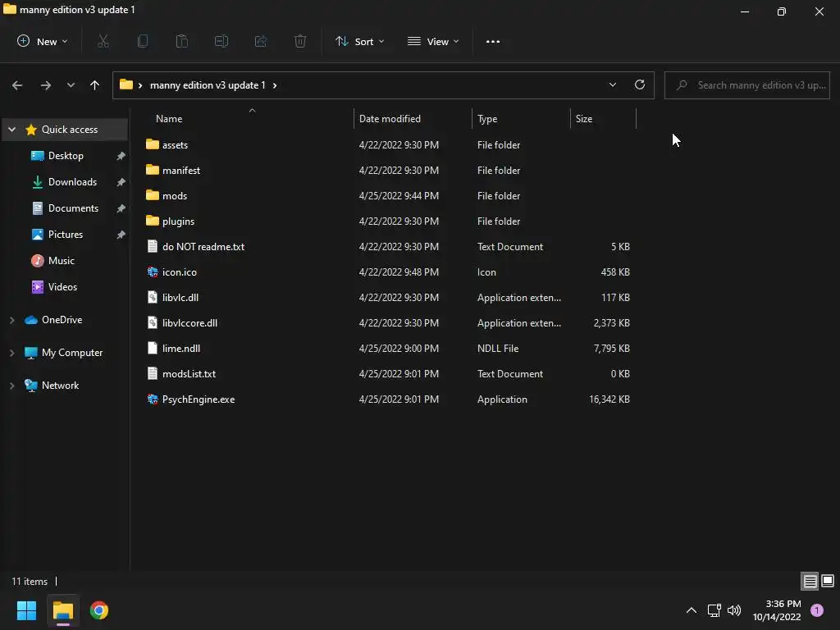Screen dimensions: 840x630
Task: Sort files by Date modified column
Action: [390, 119]
